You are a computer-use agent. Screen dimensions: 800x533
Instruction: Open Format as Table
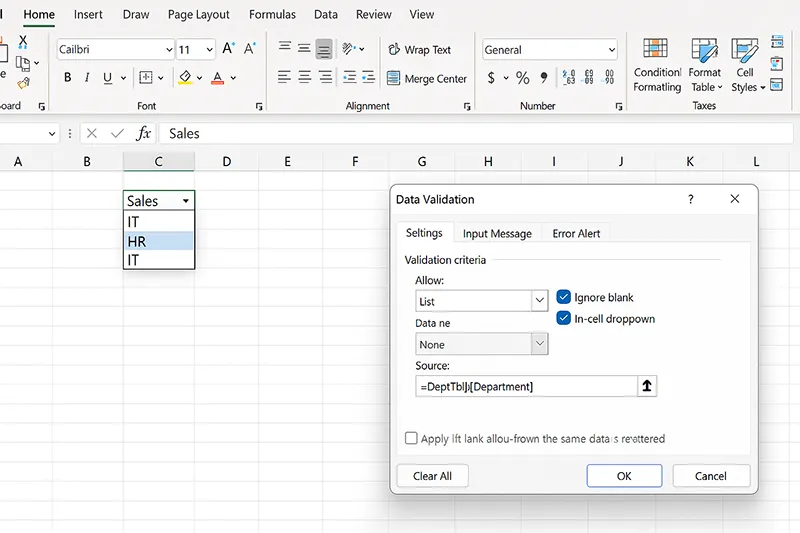tap(705, 65)
